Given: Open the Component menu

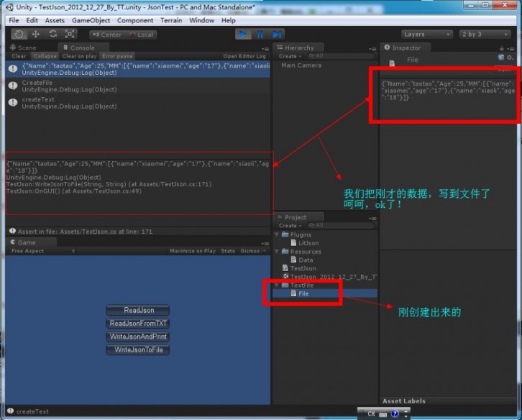Looking at the screenshot, I should pos(135,20).
